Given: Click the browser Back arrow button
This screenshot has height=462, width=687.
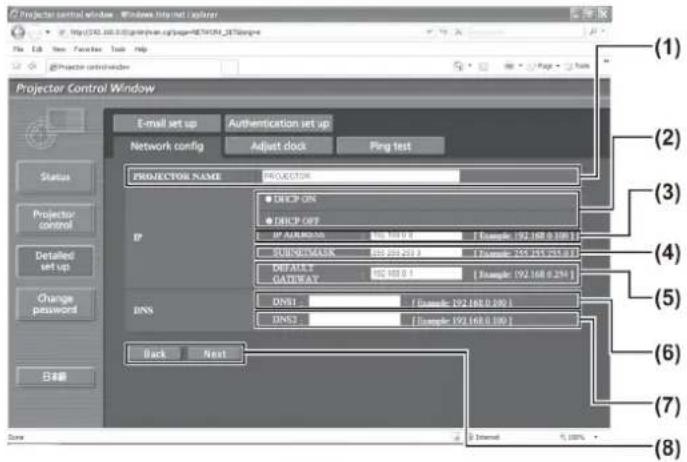Looking at the screenshot, I should pyautogui.click(x=18, y=32).
